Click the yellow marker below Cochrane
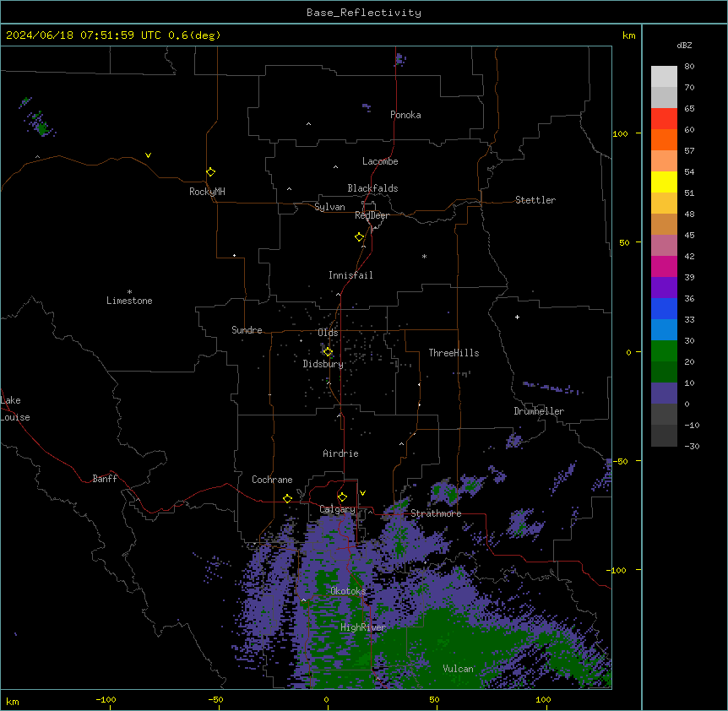 point(287,498)
